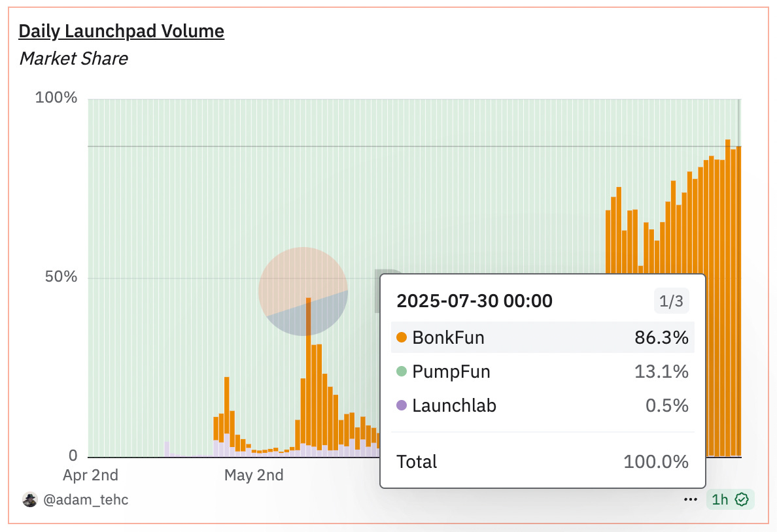Open the Daily Launchpad Volume title link
Screen dimensions: 777x532
122,31
